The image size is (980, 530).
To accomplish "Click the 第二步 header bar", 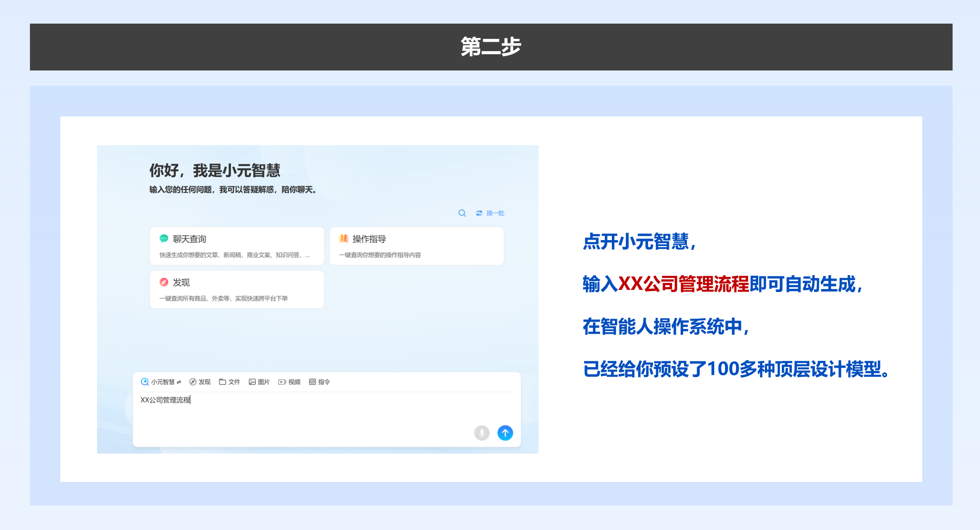I will coord(491,47).
